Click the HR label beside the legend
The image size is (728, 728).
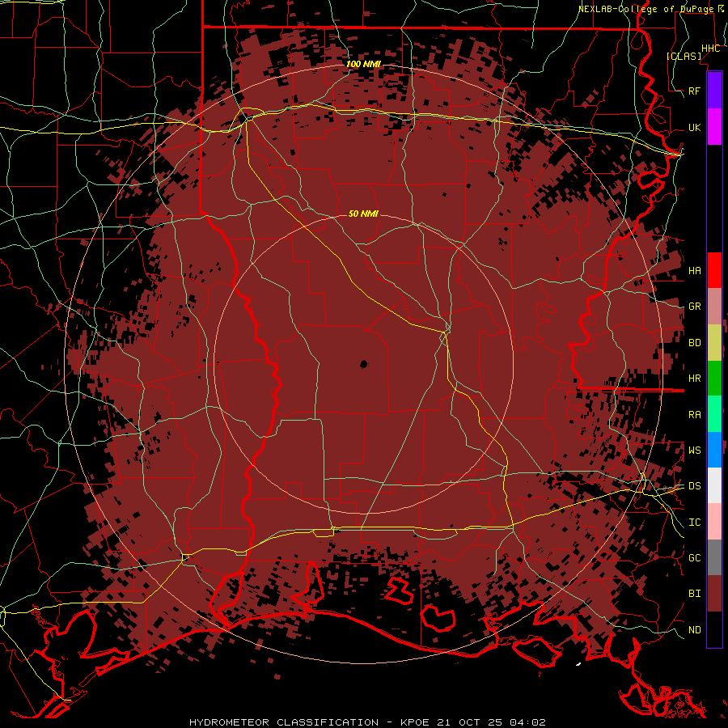tap(694, 379)
